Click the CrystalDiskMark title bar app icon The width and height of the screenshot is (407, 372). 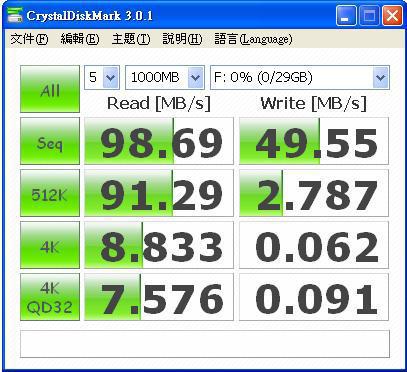(15, 15)
